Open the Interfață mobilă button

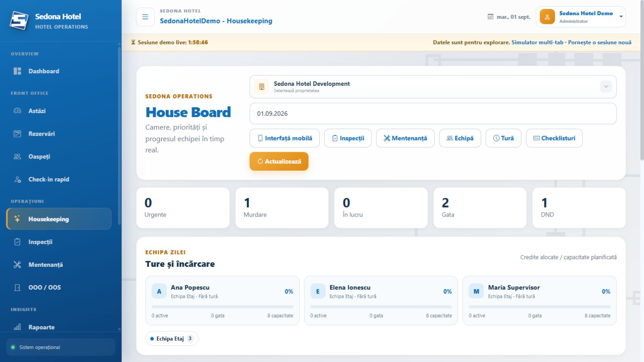[285, 138]
